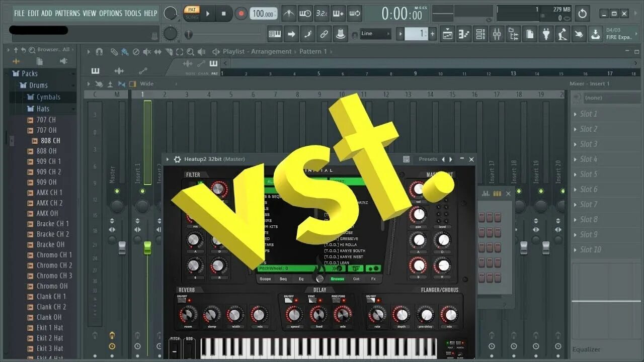Toggle multilink to controllers icon
The height and width of the screenshot is (362, 644).
click(325, 34)
